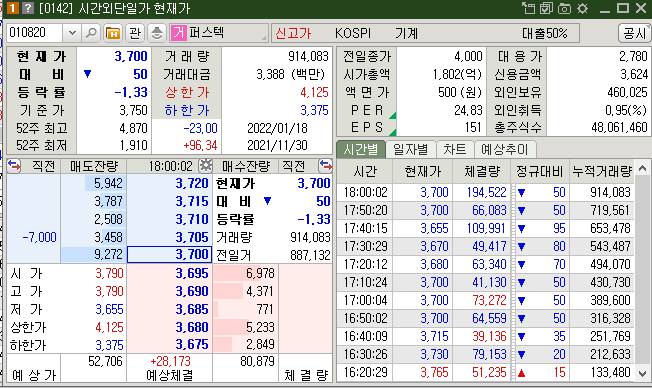
Task: Click the 기계 sector label
Action: coord(406,33)
